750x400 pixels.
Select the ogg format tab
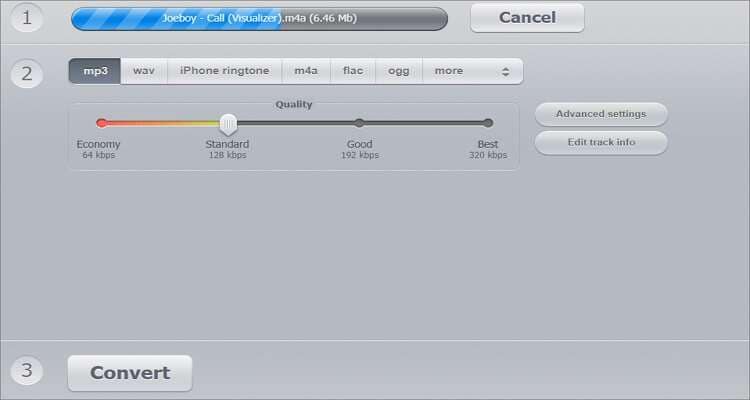pyautogui.click(x=398, y=71)
